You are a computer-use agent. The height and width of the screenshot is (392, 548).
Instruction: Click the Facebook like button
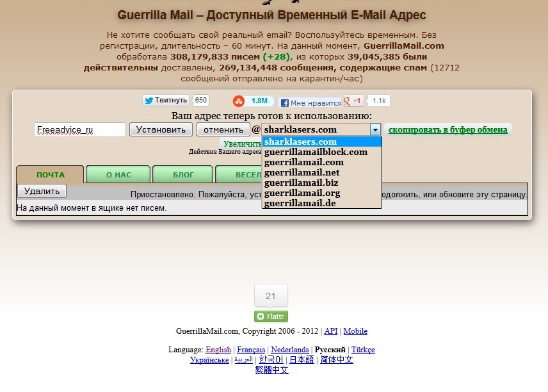tap(310, 103)
